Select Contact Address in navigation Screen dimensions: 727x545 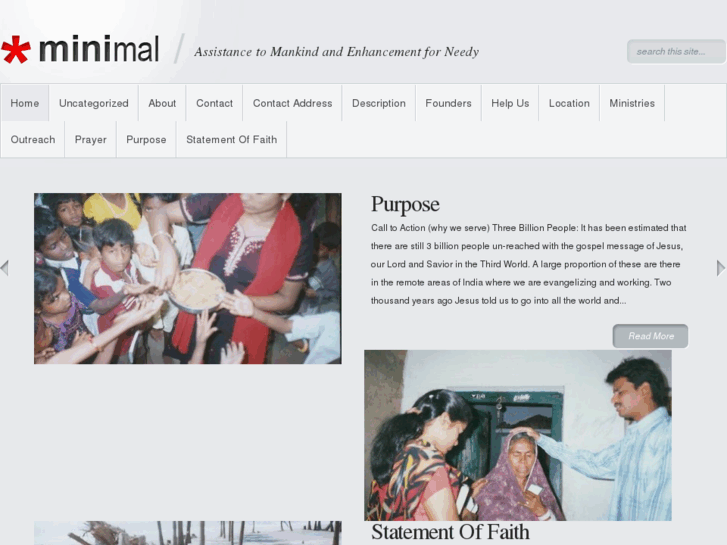292,103
